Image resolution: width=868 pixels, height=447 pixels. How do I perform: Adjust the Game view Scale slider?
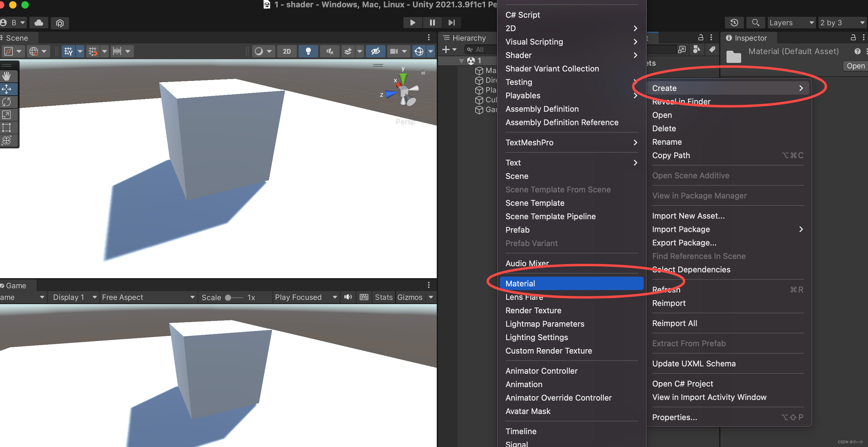pos(234,298)
